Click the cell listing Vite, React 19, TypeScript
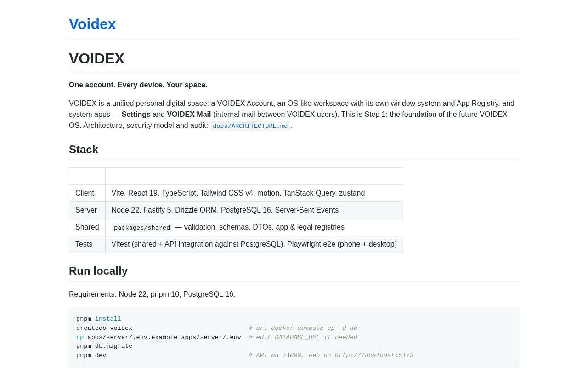The image size is (588, 368). (x=254, y=193)
